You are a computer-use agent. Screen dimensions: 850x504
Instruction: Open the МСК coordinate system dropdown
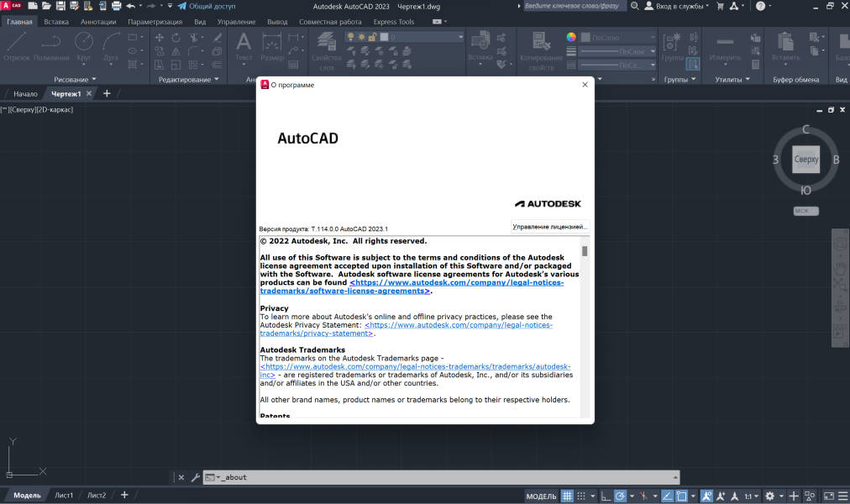[x=805, y=211]
